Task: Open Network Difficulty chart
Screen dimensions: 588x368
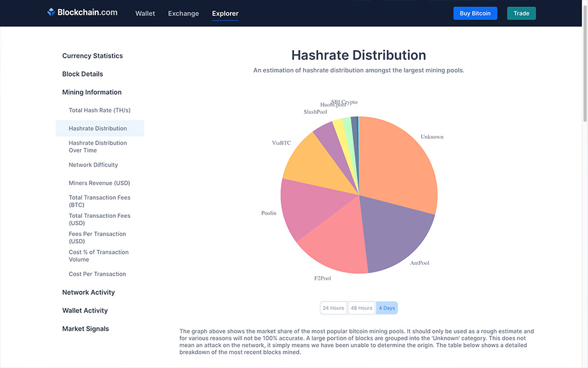Action: 93,165
